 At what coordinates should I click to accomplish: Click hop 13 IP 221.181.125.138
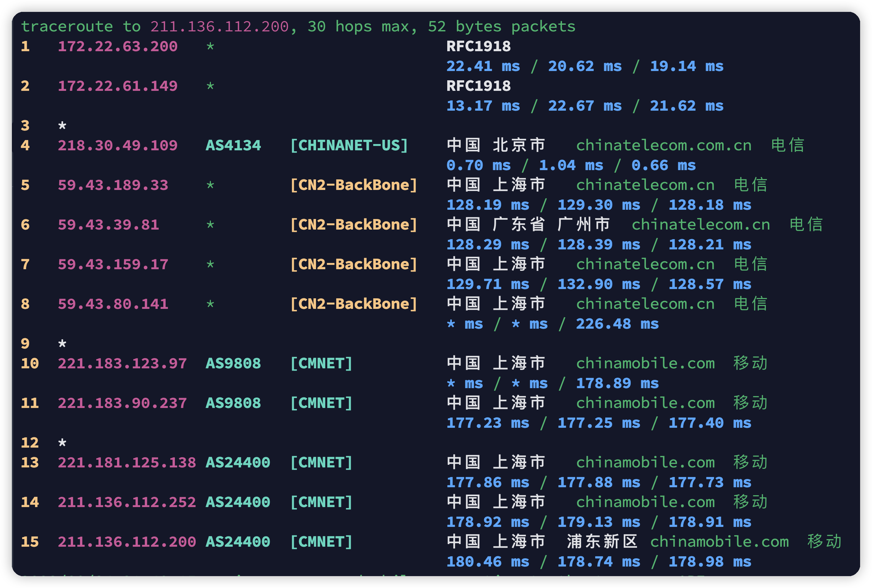coord(127,463)
